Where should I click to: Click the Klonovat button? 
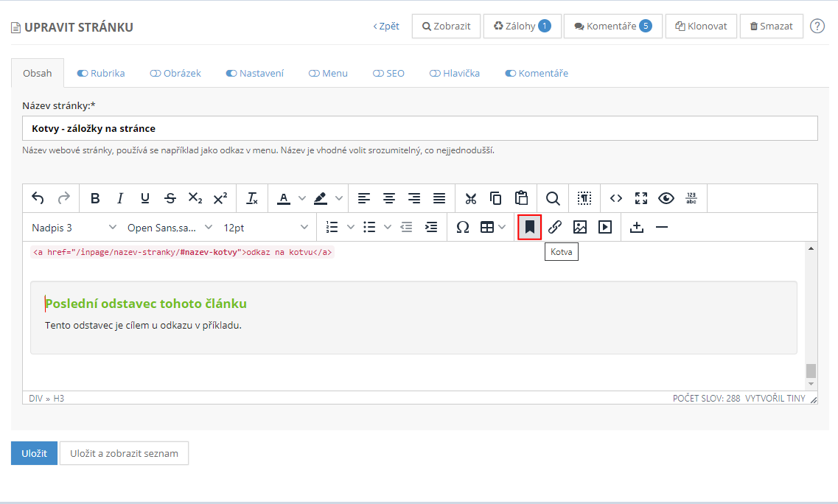[x=701, y=26]
